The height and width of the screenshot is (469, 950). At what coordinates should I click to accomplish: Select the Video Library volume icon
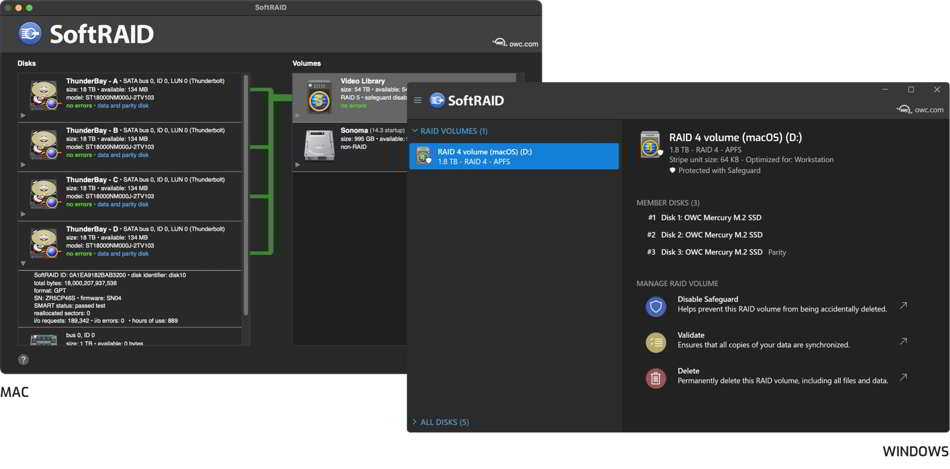click(317, 96)
